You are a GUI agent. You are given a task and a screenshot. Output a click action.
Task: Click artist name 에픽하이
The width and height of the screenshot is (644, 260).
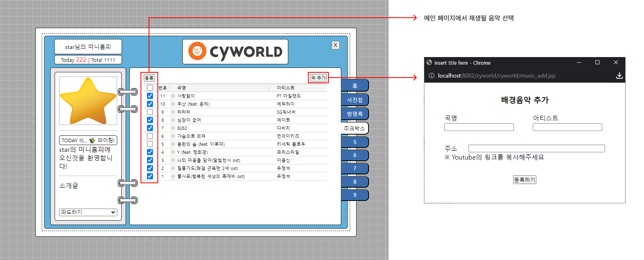285,104
